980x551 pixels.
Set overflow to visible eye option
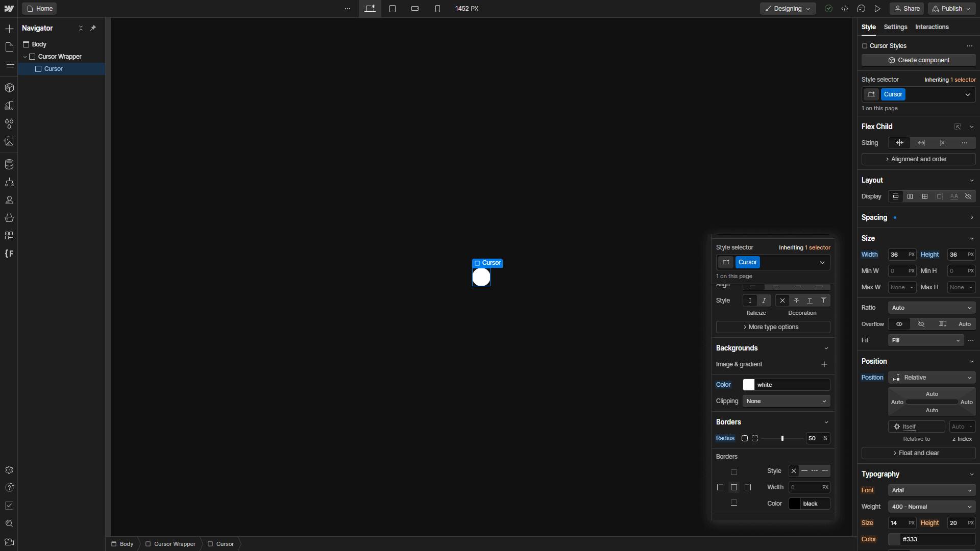(x=899, y=324)
